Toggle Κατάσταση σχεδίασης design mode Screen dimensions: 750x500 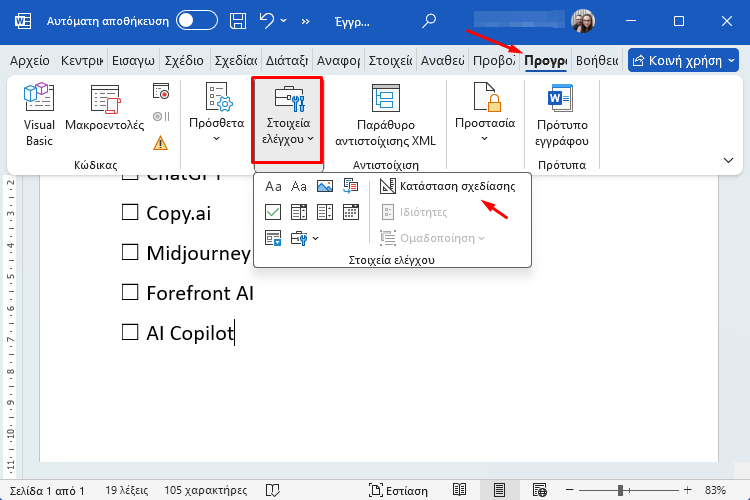tap(448, 186)
